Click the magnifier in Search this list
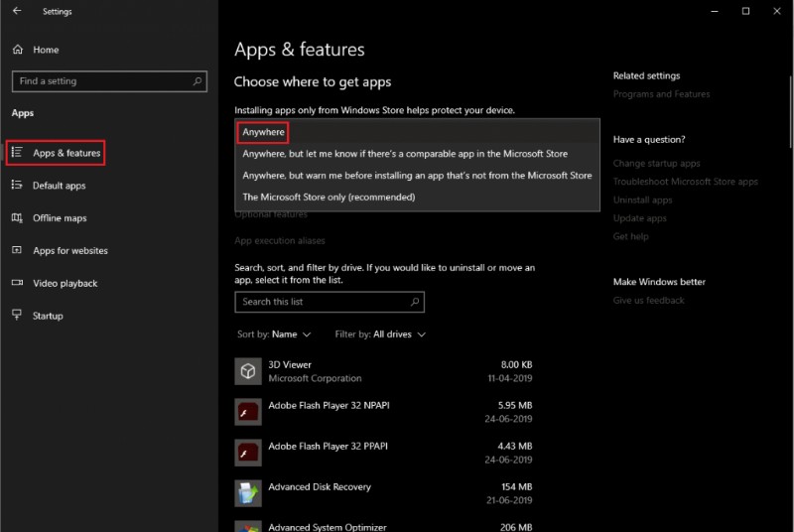Viewport: 794px width, 532px height. tap(415, 302)
